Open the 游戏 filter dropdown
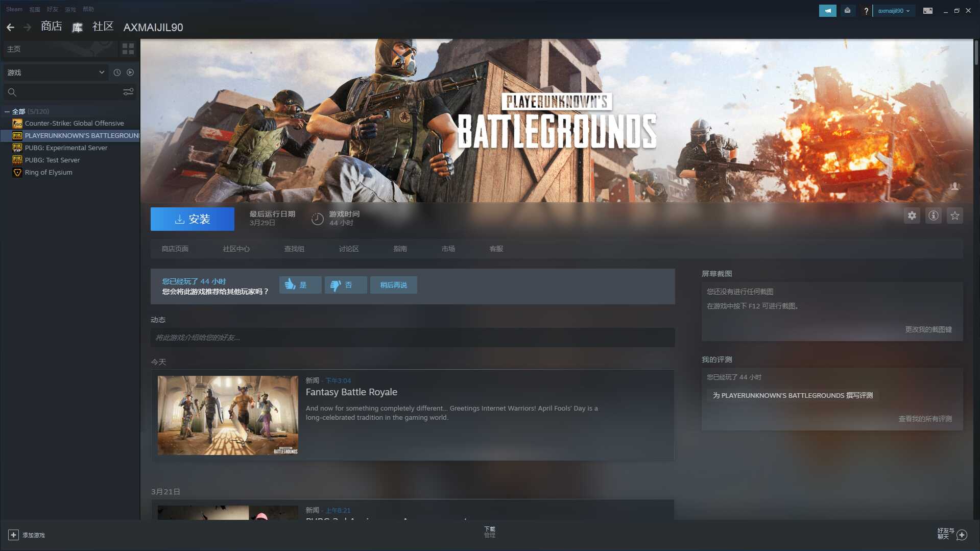The height and width of the screenshot is (551, 980). 57,73
